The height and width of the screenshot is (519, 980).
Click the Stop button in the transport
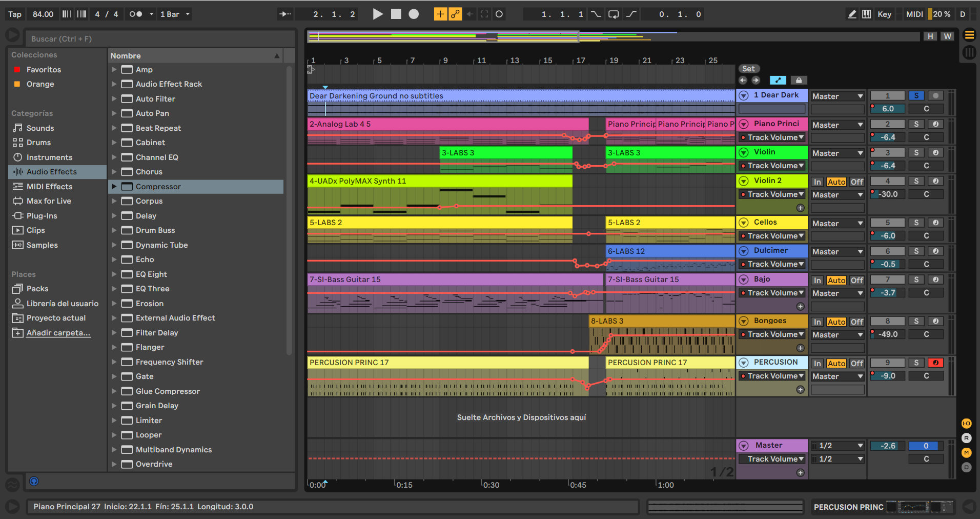pyautogui.click(x=396, y=14)
